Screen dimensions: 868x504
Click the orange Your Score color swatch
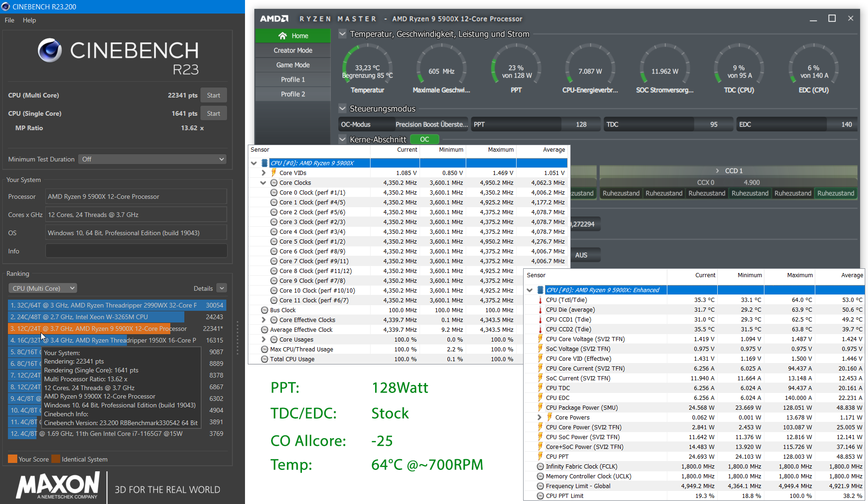point(13,459)
